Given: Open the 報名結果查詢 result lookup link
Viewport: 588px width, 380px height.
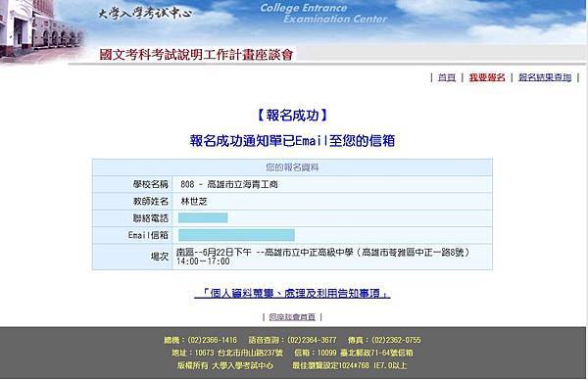Looking at the screenshot, I should click(x=545, y=77).
